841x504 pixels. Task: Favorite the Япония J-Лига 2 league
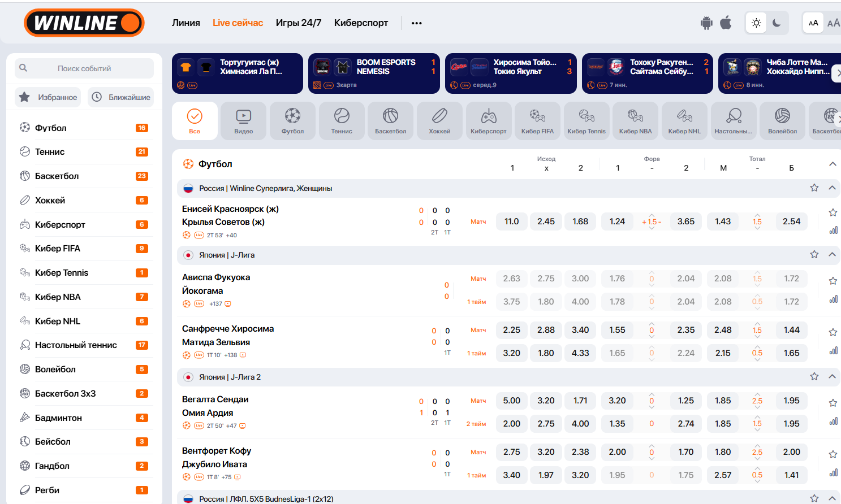tap(814, 376)
